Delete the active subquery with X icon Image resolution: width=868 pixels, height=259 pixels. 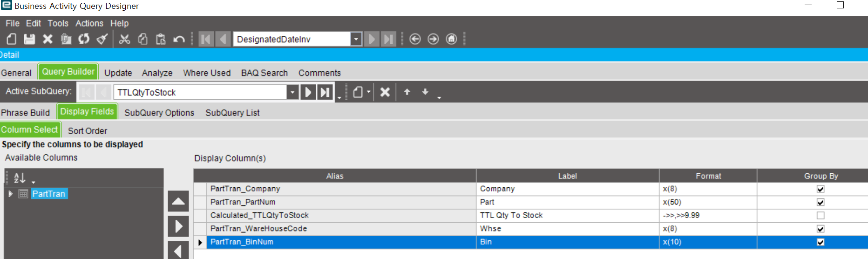[385, 92]
